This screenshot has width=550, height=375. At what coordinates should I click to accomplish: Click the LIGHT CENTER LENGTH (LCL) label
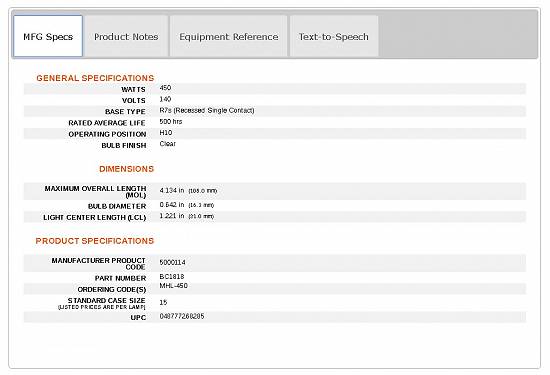95,217
